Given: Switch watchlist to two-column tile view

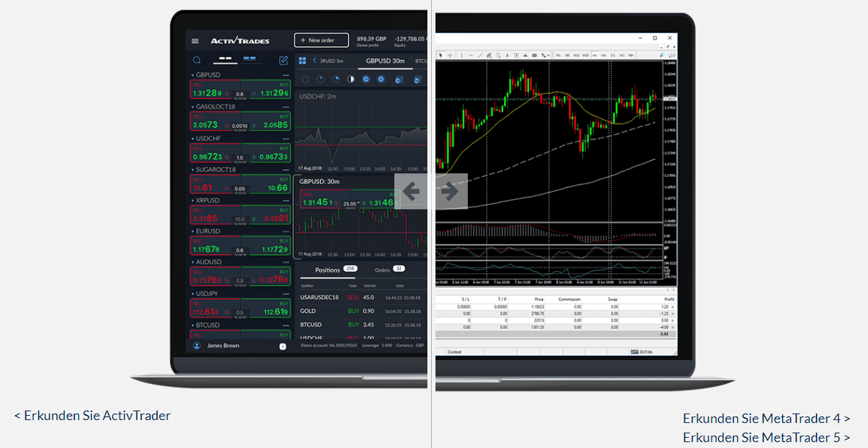Looking at the screenshot, I should [x=250, y=58].
